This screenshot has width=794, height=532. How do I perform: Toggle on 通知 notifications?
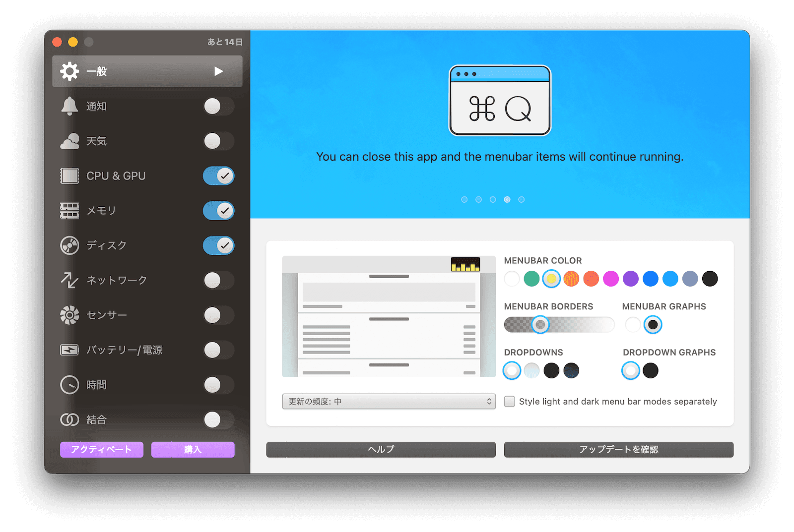pyautogui.click(x=218, y=106)
